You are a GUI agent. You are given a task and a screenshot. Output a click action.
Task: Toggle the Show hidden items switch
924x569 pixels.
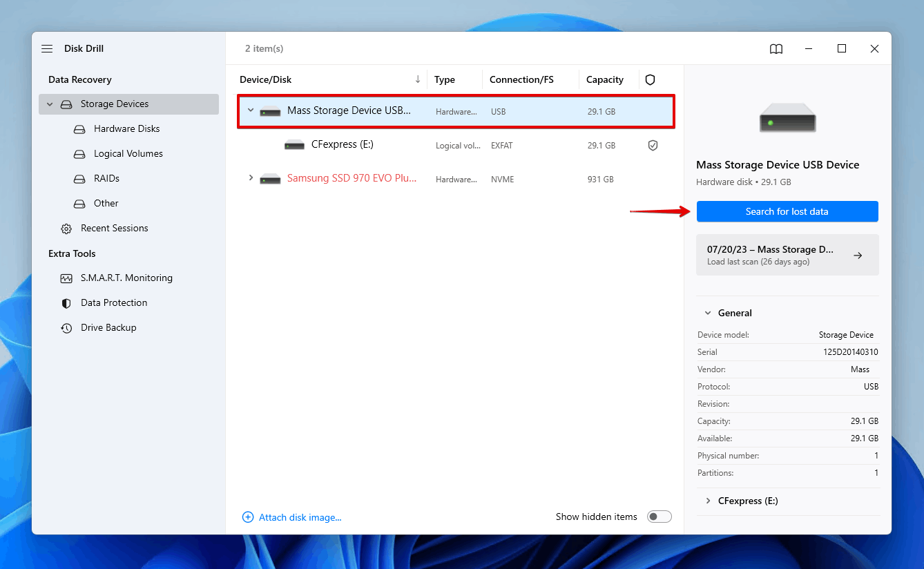click(x=660, y=517)
